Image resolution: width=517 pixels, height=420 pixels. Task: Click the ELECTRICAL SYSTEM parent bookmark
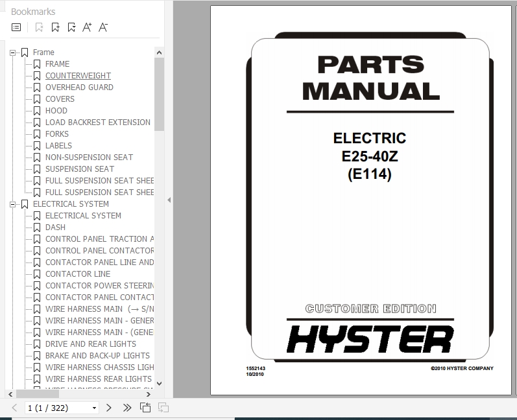coord(71,204)
